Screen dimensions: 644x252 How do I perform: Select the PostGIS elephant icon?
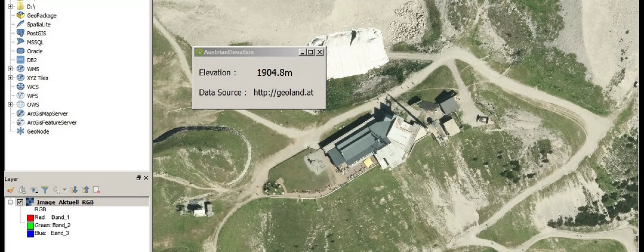pyautogui.click(x=20, y=33)
